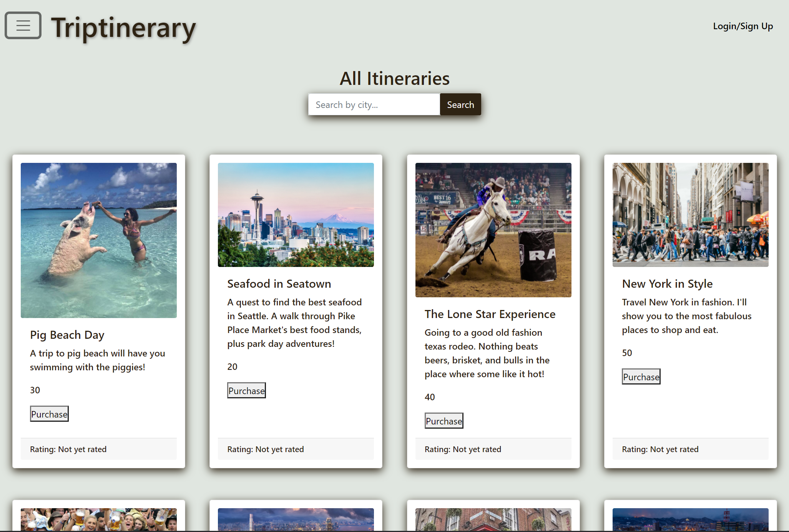Viewport: 789px width, 532px height.
Task: Click the partially visible Oktoberfest crowd image below
Action: [x=98, y=520]
